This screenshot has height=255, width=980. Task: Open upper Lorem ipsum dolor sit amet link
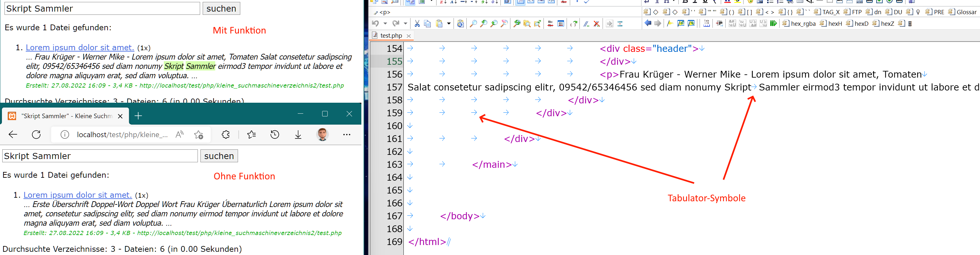80,48
